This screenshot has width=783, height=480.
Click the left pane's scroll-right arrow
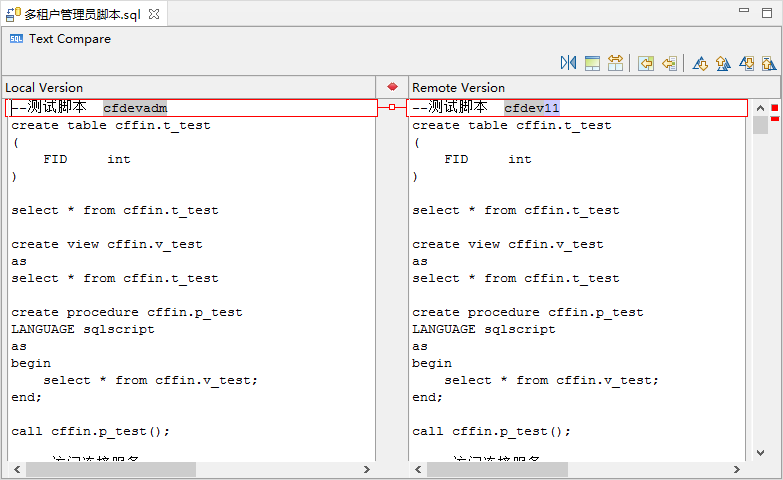pos(367,470)
